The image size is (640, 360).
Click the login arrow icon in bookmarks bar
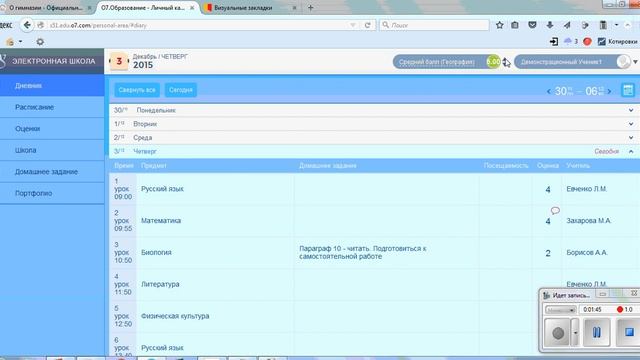[554, 41]
